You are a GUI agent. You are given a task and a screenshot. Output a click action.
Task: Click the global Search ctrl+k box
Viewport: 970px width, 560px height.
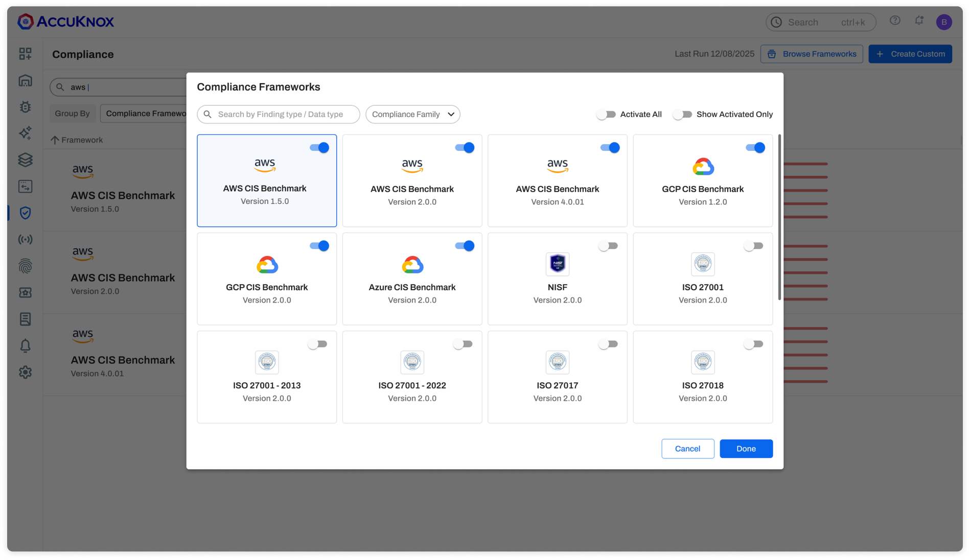(821, 22)
